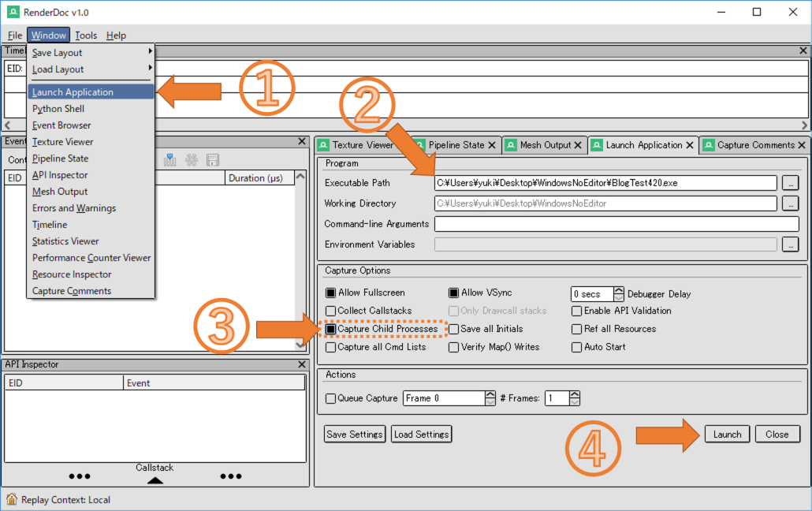The width and height of the screenshot is (812, 511).
Task: Browse for the executable path
Action: pos(790,183)
